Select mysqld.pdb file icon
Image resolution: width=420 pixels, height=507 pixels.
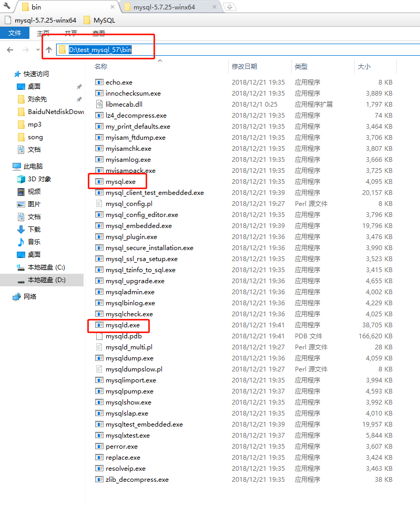[x=99, y=336]
